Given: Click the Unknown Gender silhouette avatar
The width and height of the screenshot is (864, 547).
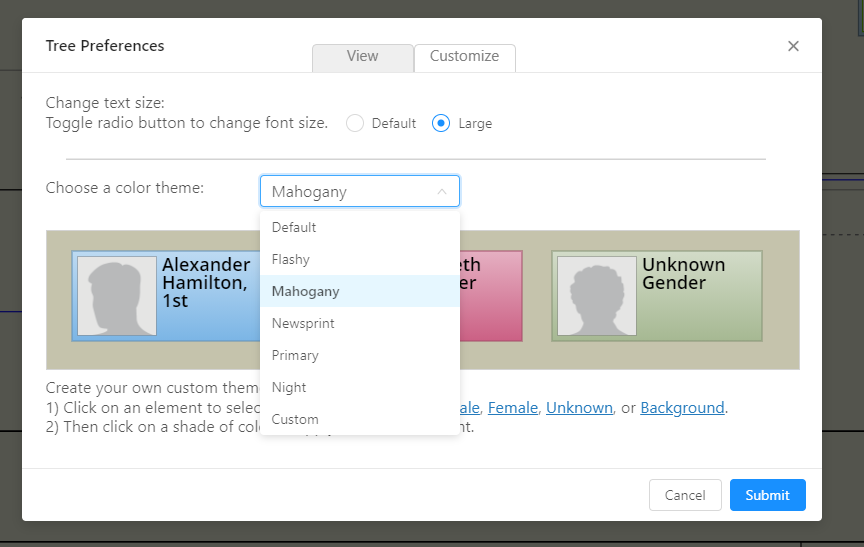Looking at the screenshot, I should click(597, 296).
